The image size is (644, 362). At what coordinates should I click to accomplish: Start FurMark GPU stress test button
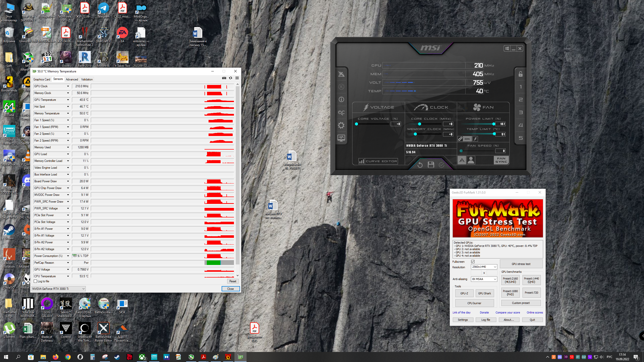click(x=521, y=264)
